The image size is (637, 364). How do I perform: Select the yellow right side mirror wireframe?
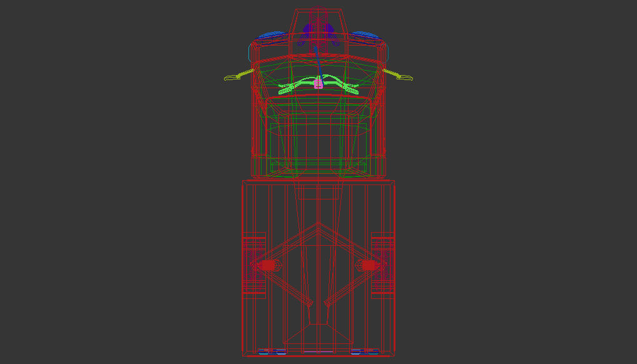[398, 75]
